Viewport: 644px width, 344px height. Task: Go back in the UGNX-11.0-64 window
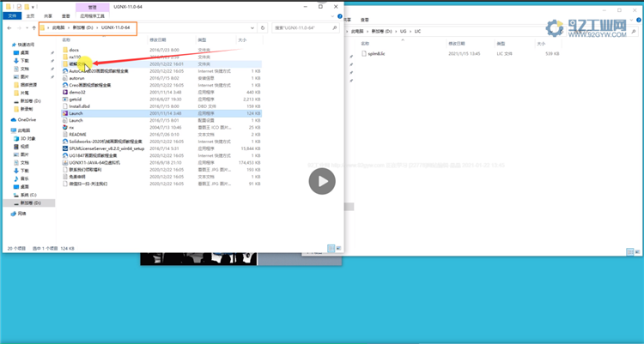(9, 28)
